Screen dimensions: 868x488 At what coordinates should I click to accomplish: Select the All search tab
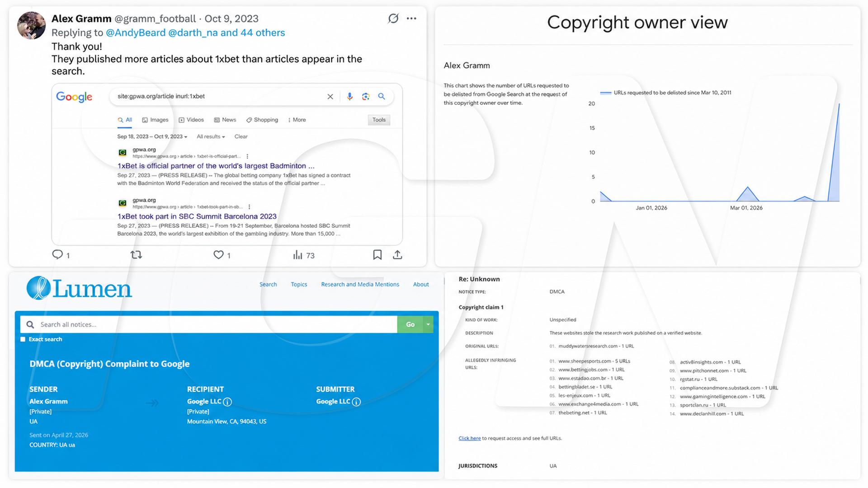pos(125,120)
